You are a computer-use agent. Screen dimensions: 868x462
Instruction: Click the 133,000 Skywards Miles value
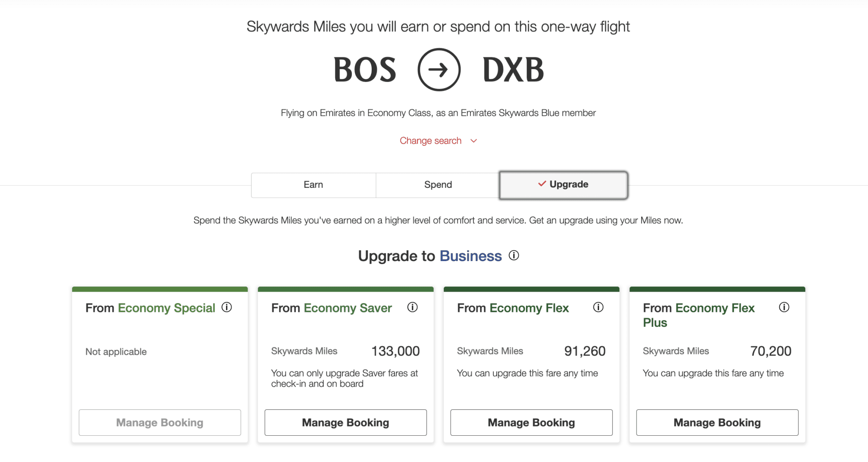[x=395, y=351]
